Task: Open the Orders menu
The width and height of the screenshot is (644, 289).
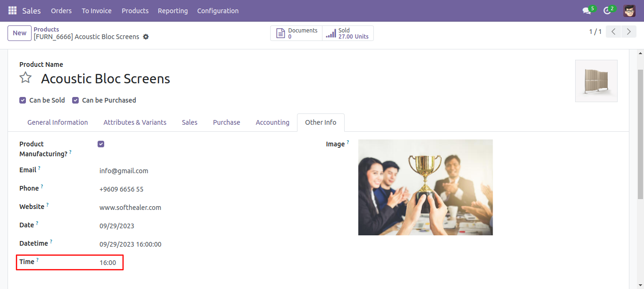Action: point(61,10)
